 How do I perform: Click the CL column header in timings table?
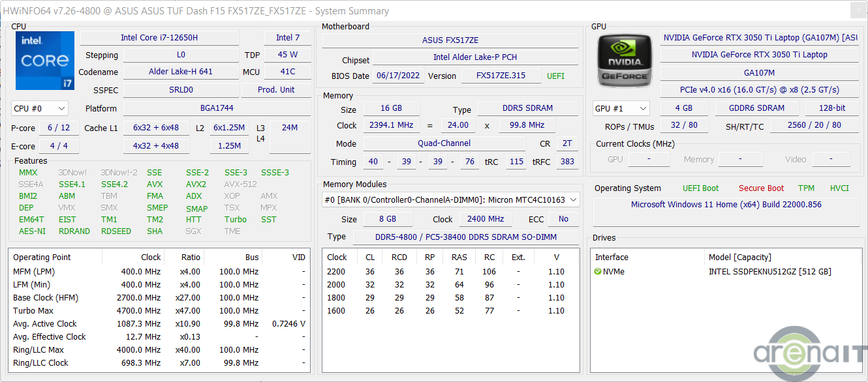tap(370, 257)
